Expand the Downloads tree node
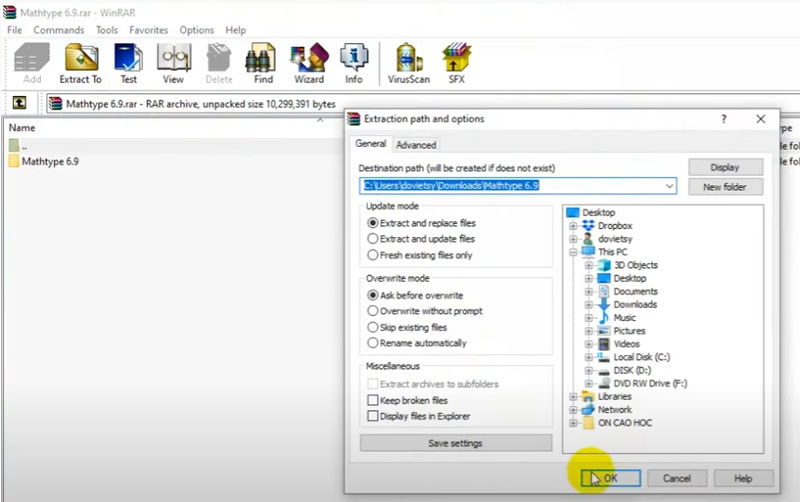This screenshot has width=800, height=502. pos(589,305)
